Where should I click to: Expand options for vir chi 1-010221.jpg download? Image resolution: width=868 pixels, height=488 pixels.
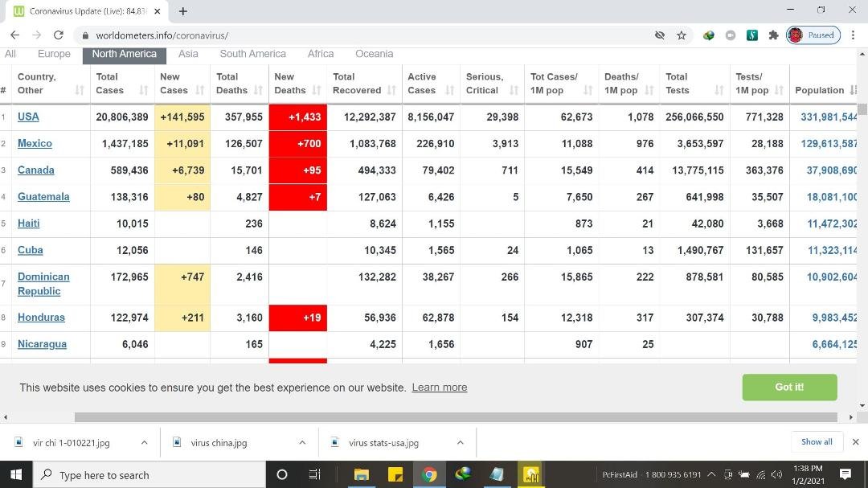click(x=145, y=443)
